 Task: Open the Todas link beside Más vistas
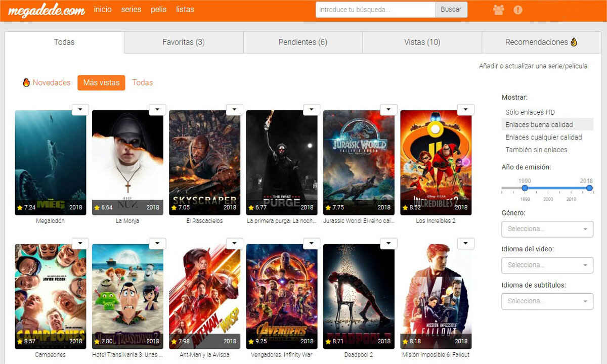(142, 82)
